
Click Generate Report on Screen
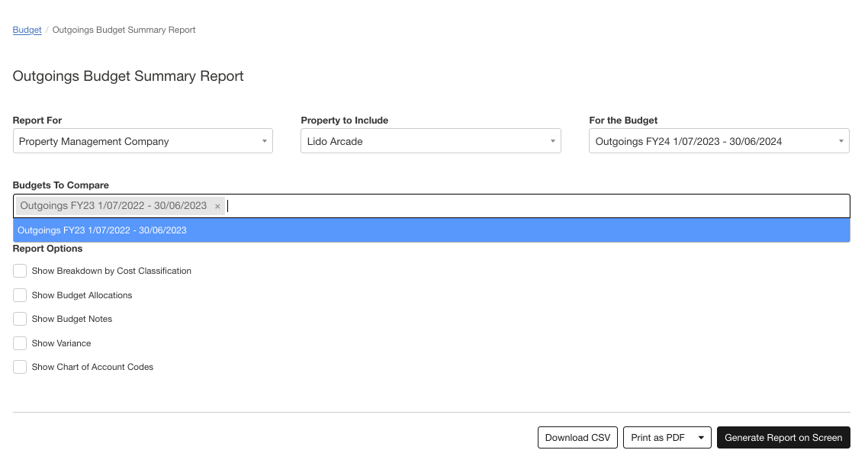[783, 438]
